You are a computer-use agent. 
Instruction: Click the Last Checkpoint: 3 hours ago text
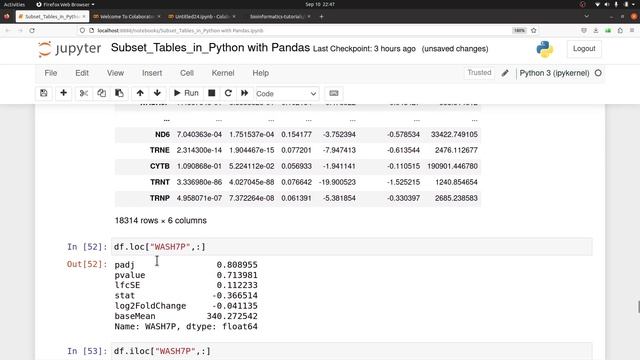[364, 49]
